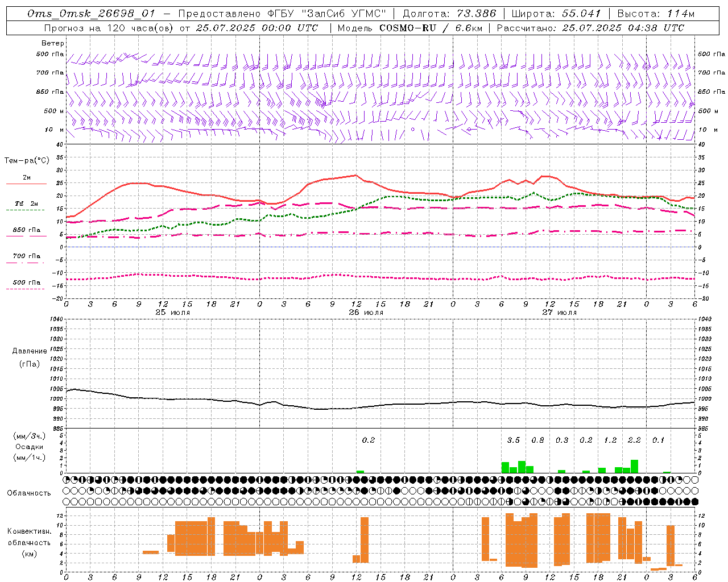The image size is (728, 582).
Task: Click the station title Oms_Omsk_26698_01
Action: [x=91, y=14]
